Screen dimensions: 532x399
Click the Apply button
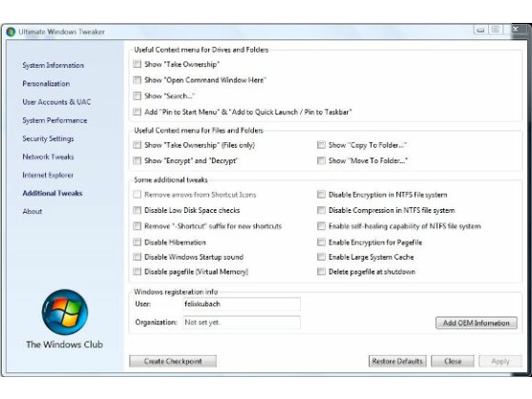tap(500, 361)
